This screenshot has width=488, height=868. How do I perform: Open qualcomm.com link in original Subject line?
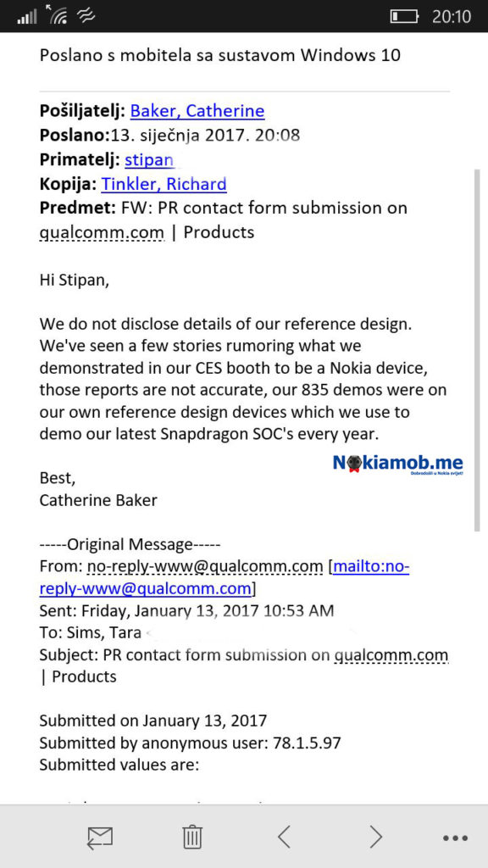(391, 655)
